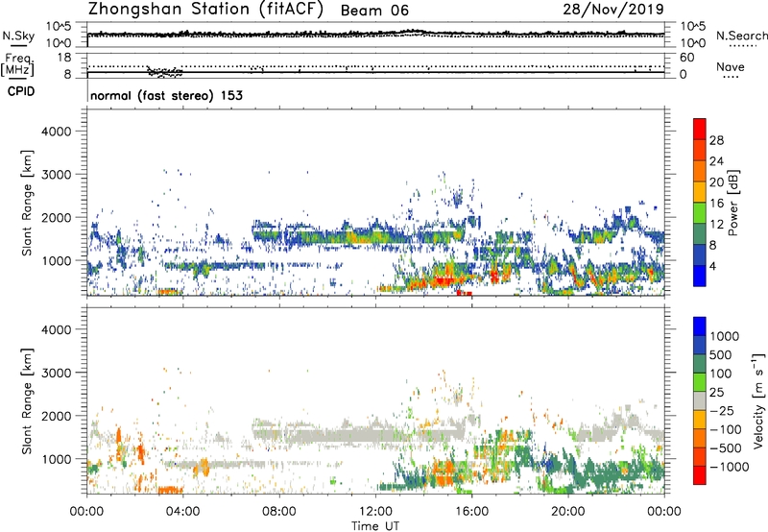Viewport: 768px width, 532px height.
Task: Click the velocity panel 'Slant Range [km]' axis label
Action: click(27, 401)
